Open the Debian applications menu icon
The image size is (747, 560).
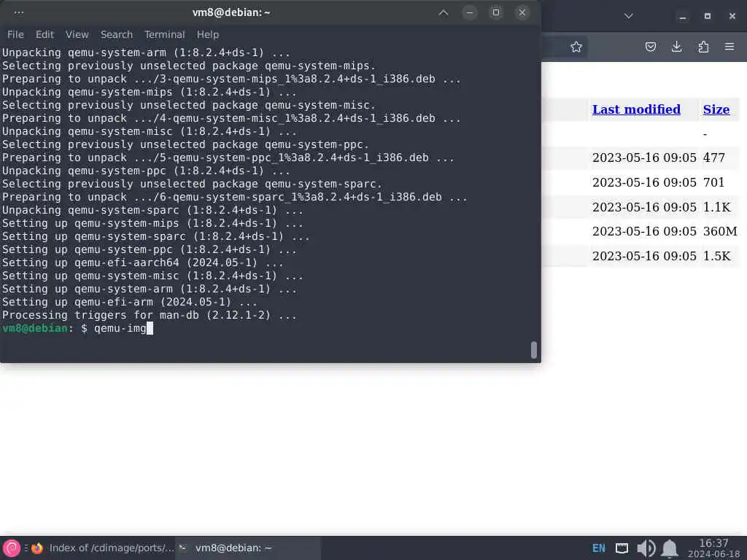[12, 548]
